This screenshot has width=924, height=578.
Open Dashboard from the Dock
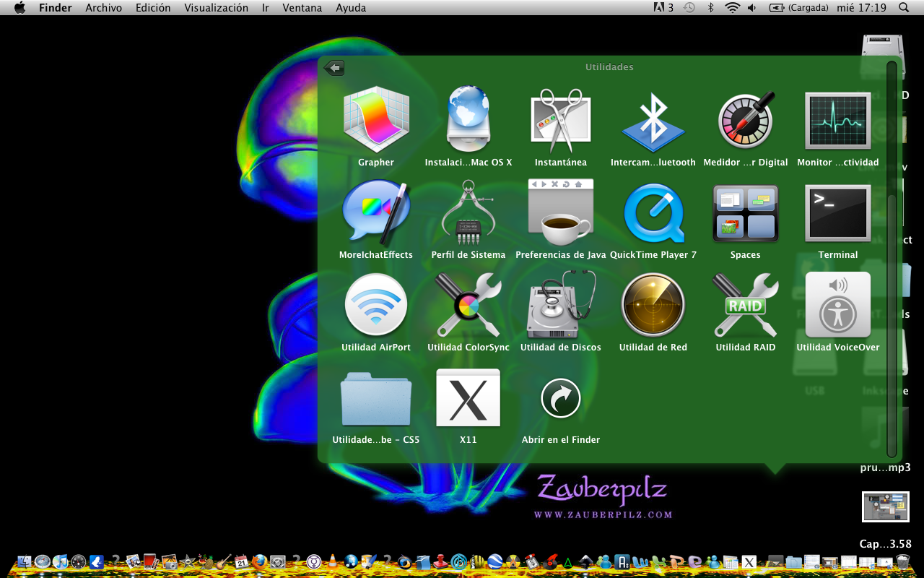pos(78,561)
